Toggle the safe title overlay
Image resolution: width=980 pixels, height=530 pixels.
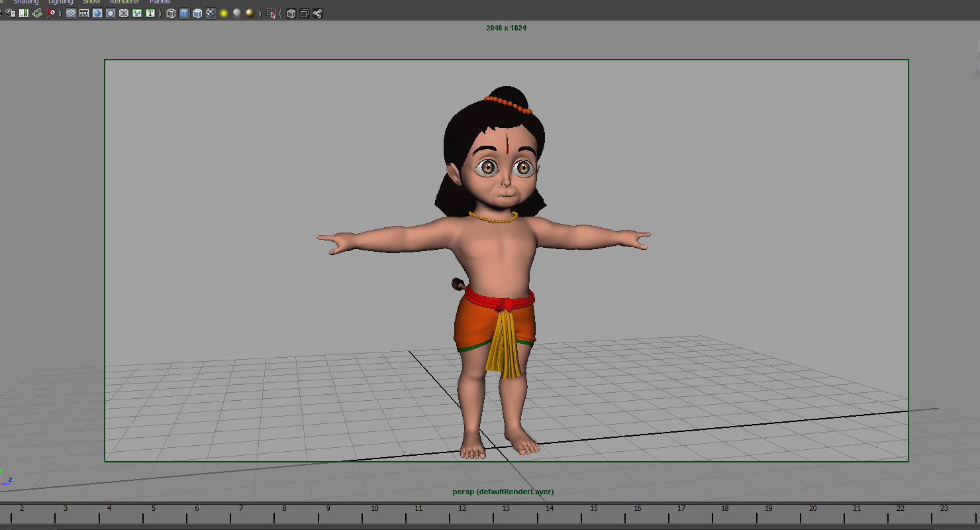coord(150,13)
